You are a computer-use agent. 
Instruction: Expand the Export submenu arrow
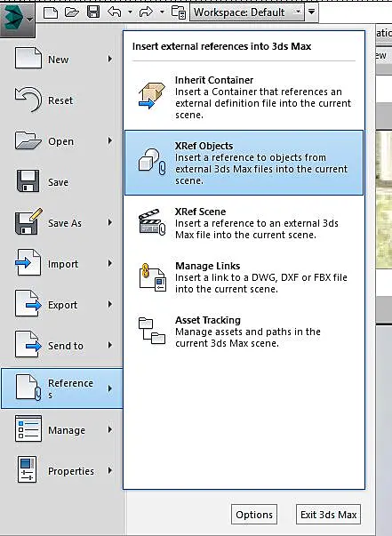point(109,304)
